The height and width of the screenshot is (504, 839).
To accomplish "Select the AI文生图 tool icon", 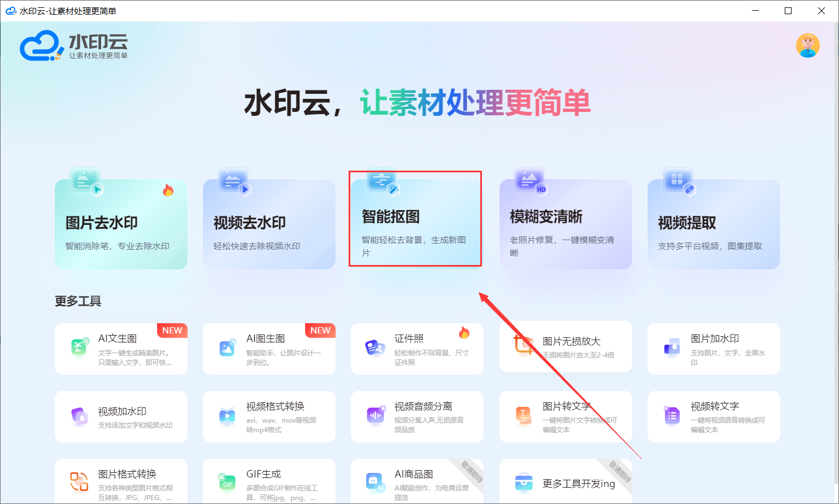I will 80,346.
